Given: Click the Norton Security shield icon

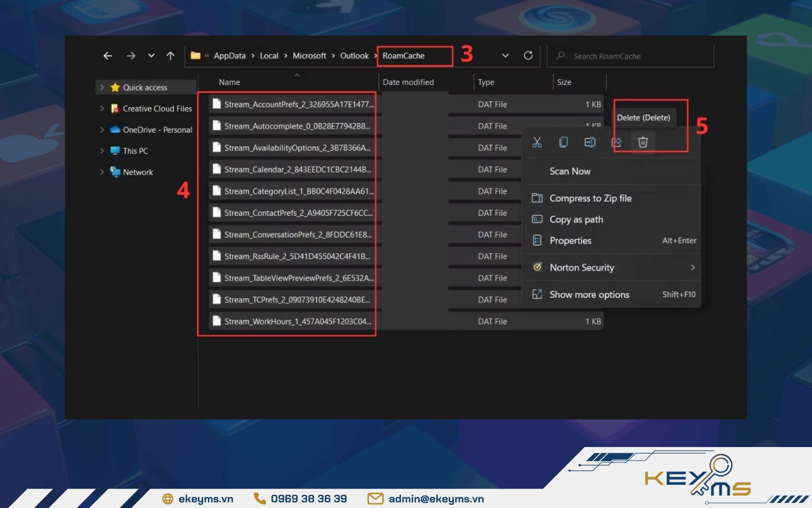Looking at the screenshot, I should pyautogui.click(x=537, y=267).
